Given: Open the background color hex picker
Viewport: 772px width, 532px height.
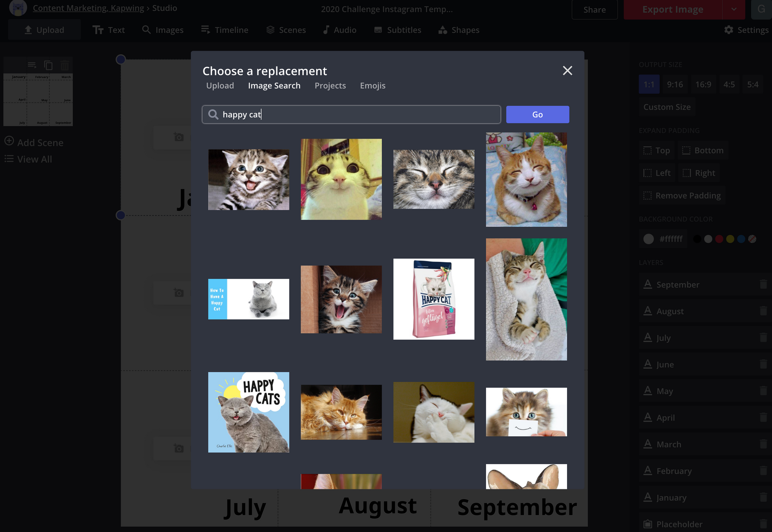Looking at the screenshot, I should coord(663,239).
